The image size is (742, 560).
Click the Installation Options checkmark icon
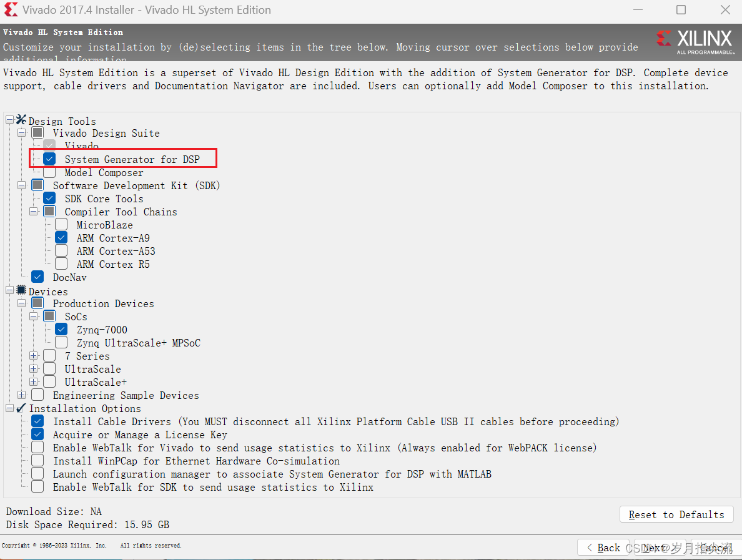click(21, 408)
